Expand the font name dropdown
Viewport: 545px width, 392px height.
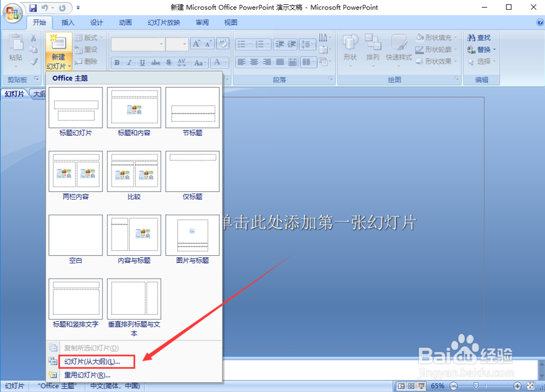[161, 44]
